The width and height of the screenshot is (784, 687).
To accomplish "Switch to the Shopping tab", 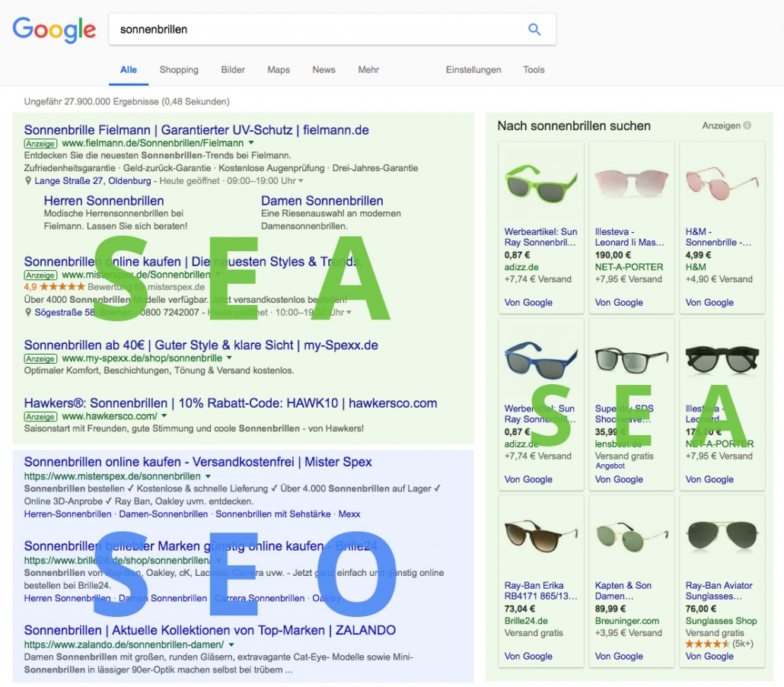I will (x=179, y=70).
